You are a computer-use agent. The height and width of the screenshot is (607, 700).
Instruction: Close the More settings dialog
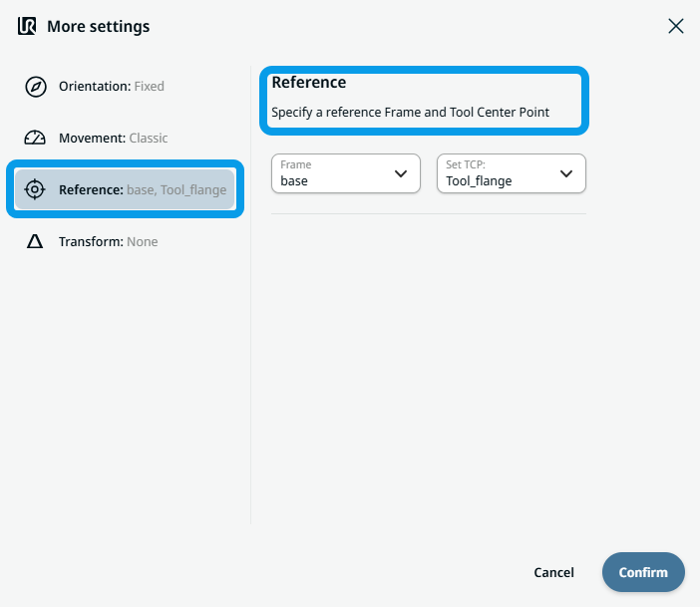676,27
